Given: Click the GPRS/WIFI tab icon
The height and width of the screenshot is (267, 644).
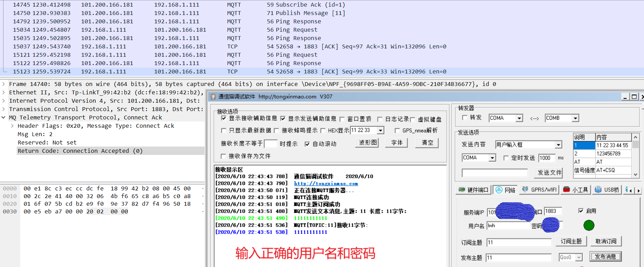Looking at the screenshot, I should click(x=525, y=189).
